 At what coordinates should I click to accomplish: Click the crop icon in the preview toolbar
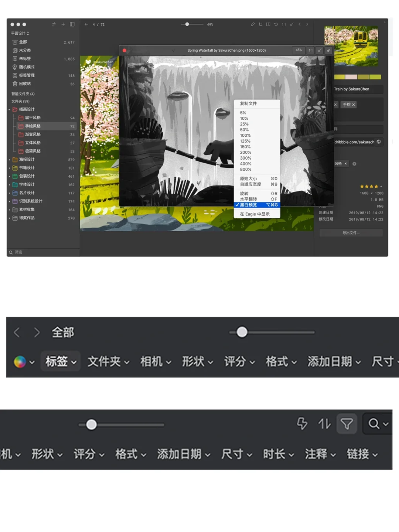260,24
